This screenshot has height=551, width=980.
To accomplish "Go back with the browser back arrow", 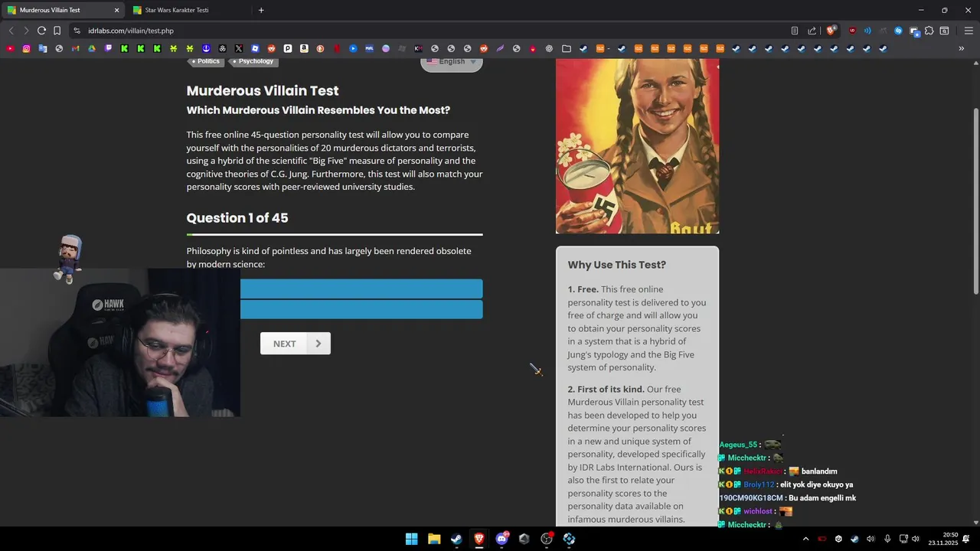I will [x=11, y=31].
